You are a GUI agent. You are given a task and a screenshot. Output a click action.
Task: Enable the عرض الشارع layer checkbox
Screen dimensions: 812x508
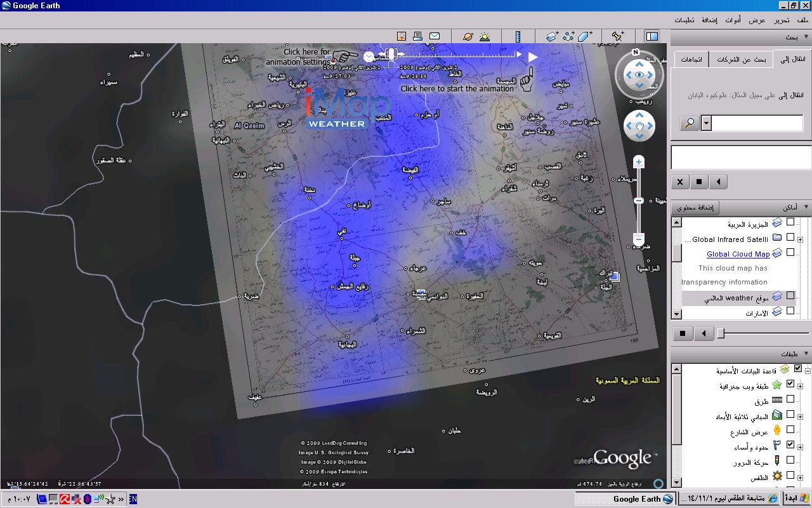(790, 430)
